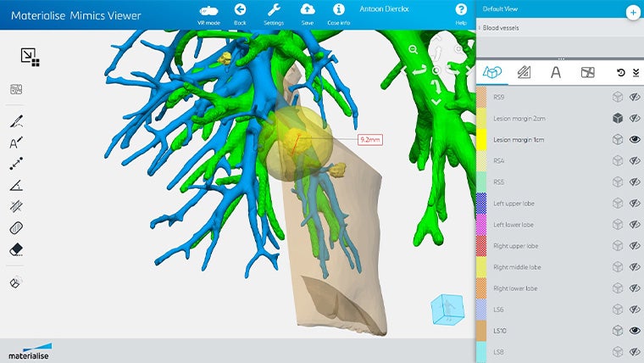Screen dimensions: 644x363
Task: Go Back using top bar button
Action: [241, 14]
